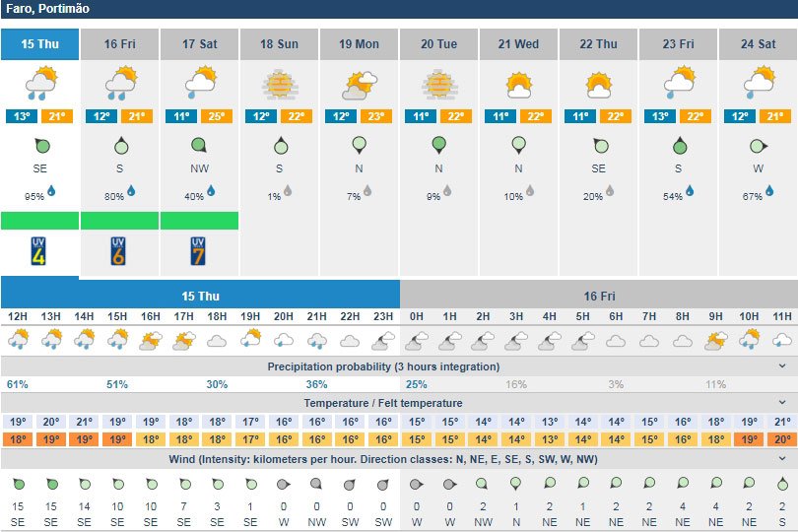Click the orange 21° max temperature on 15 Thu

click(57, 116)
